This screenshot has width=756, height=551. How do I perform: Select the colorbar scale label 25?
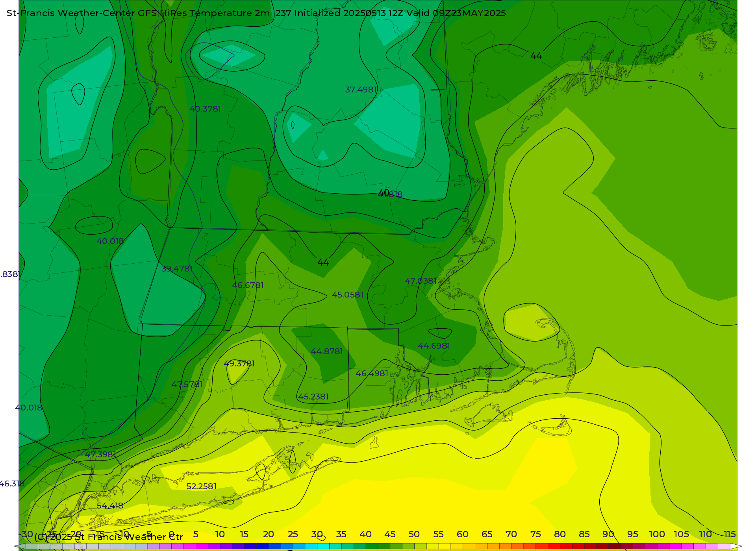pyautogui.click(x=293, y=534)
